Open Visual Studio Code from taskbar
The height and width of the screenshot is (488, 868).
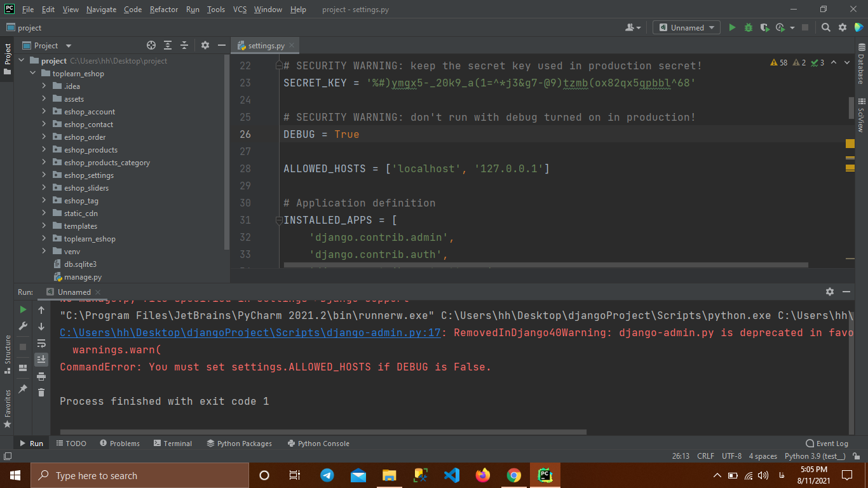(452, 475)
